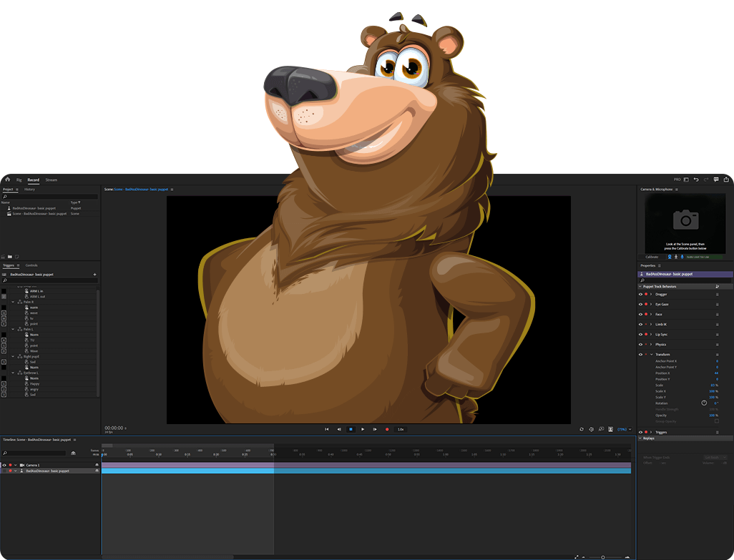The height and width of the screenshot is (560, 734).
Task: Switch to the Rig workspace tab
Action: pos(19,180)
